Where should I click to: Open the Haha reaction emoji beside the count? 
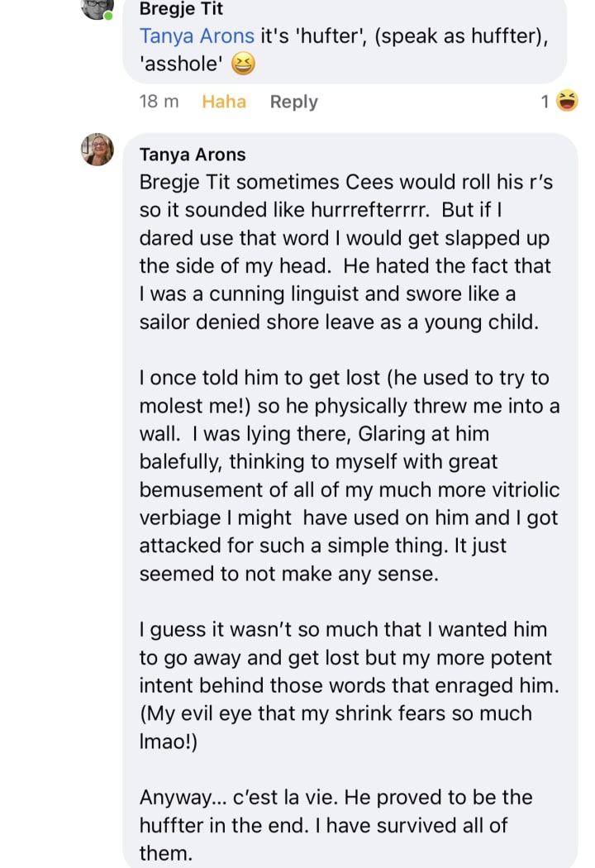click(567, 102)
